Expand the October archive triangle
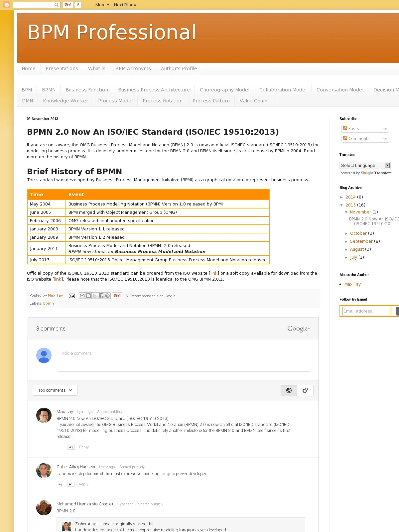The image size is (399, 532). (346, 233)
